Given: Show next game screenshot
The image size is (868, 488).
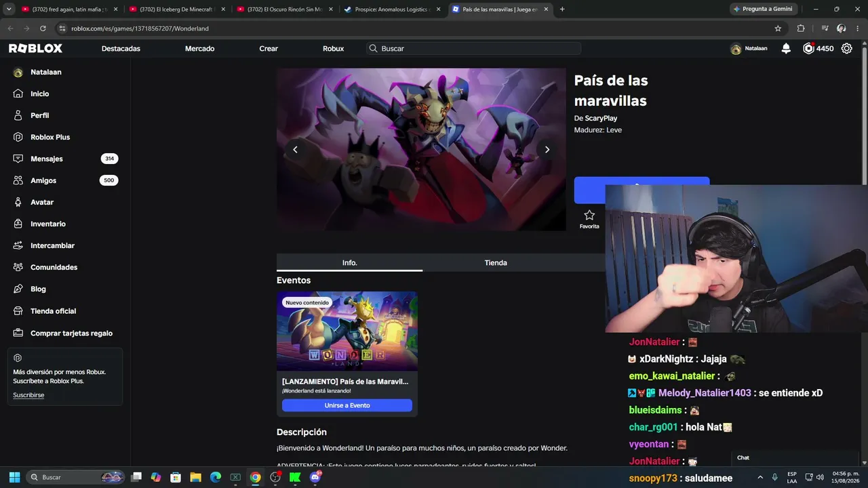Looking at the screenshot, I should [547, 150].
